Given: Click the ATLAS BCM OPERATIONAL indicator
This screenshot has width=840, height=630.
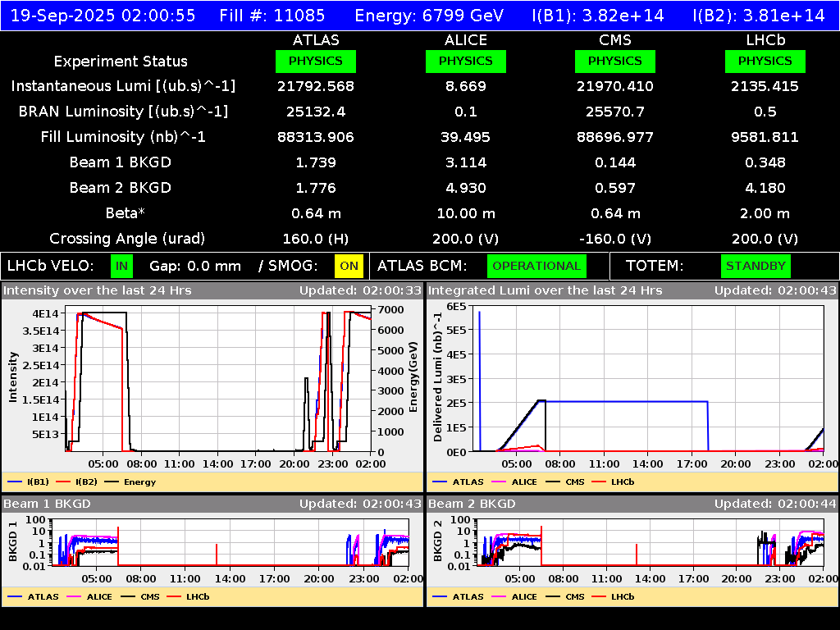Looking at the screenshot, I should click(x=536, y=266).
